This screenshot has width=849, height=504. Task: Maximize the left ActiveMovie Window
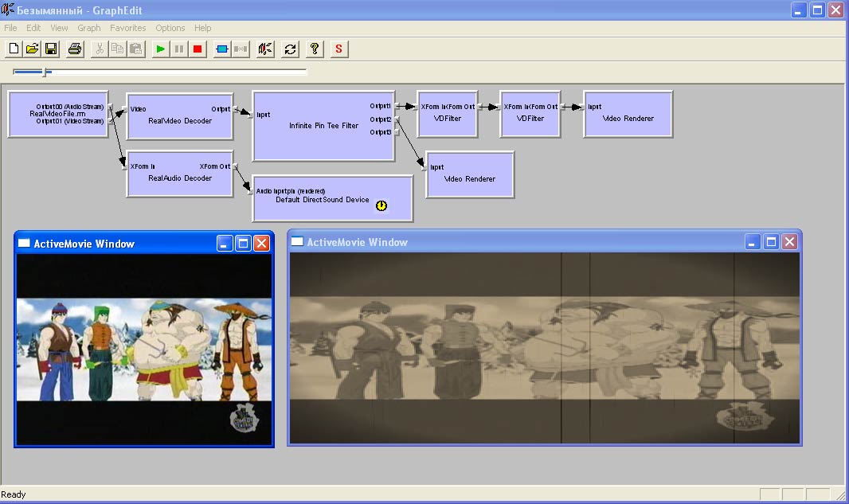pyautogui.click(x=243, y=244)
